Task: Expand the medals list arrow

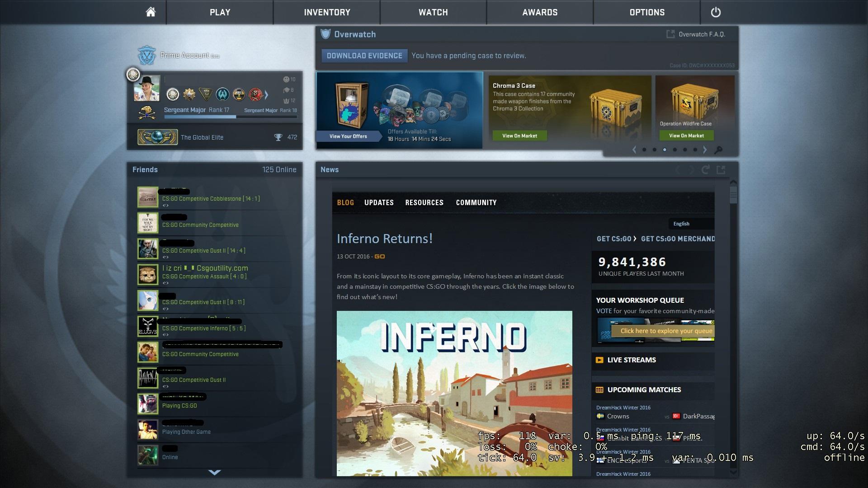Action: point(266,94)
